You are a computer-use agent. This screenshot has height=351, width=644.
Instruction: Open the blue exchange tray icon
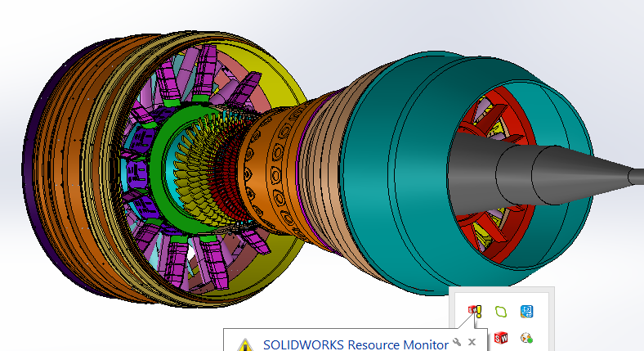click(526, 312)
